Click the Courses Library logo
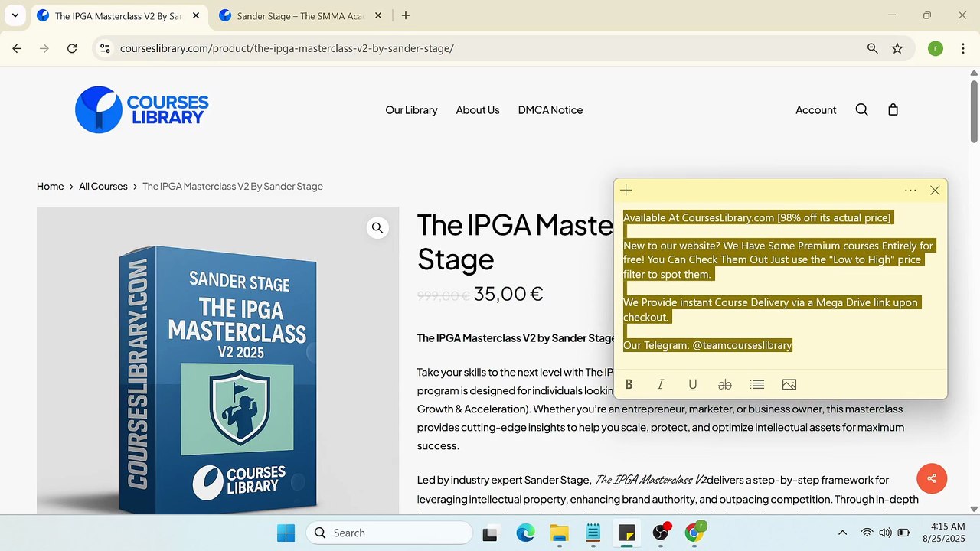 [142, 109]
